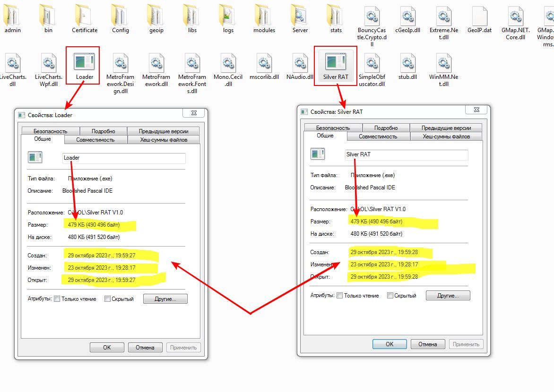This screenshot has height=392, width=554.
Task: Select the MetroFramework.dll file
Action: 156,69
